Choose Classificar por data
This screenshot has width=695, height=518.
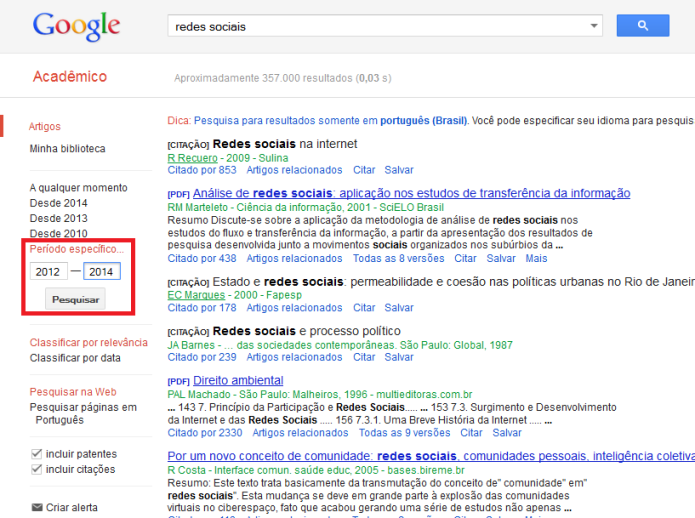(x=75, y=358)
